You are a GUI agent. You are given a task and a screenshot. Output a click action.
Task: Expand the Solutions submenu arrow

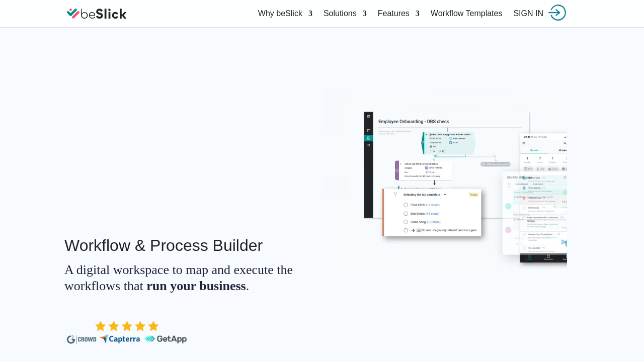[x=364, y=14]
